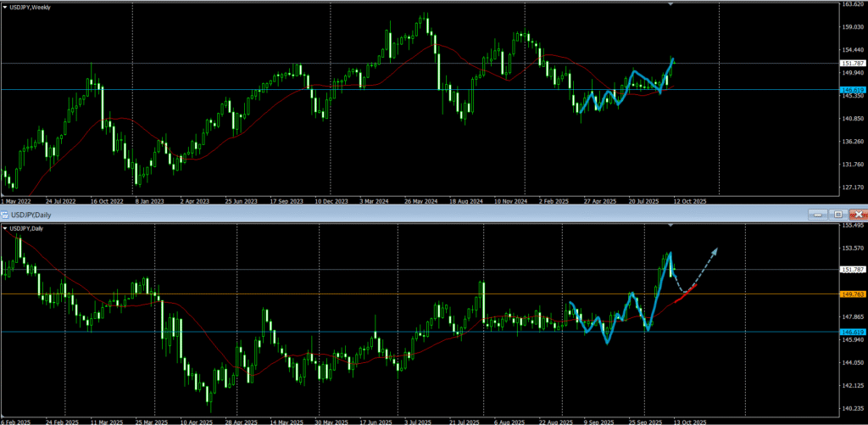Viewport: 868px width, 425px height.
Task: Click the 151.787 price label on weekly chart
Action: [851, 64]
